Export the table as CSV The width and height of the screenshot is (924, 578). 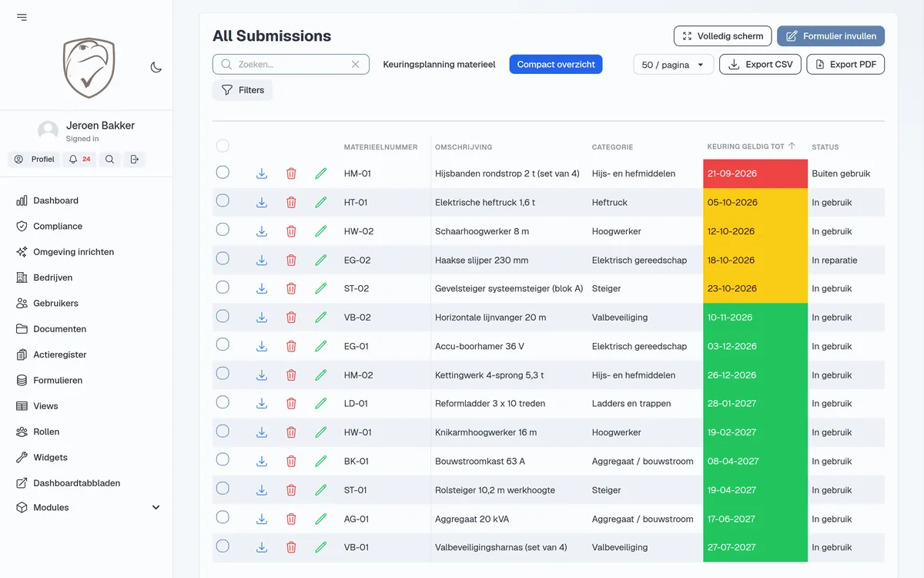coord(760,65)
